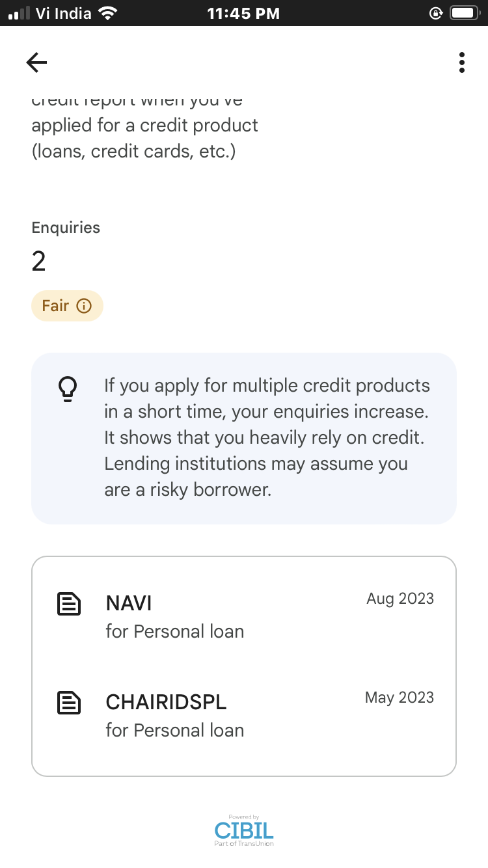Open the three-dot overflow menu

point(461,62)
